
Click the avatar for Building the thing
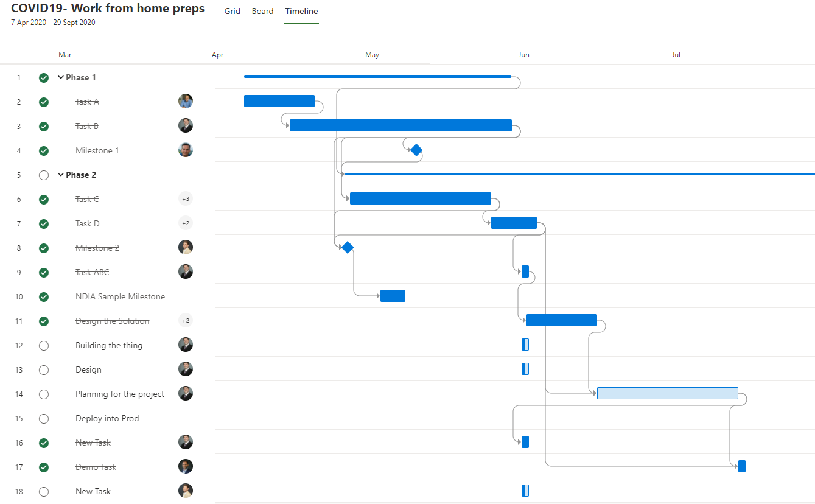pos(186,345)
